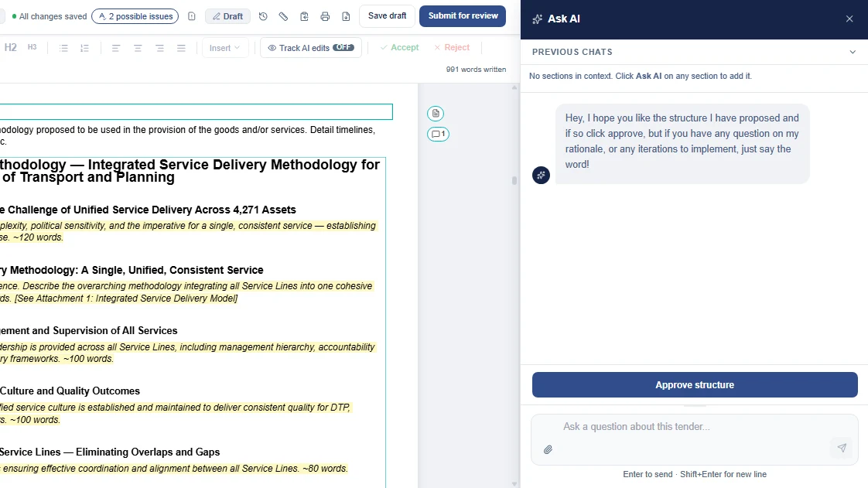Accept the AI edits
Viewport: 868px width, 488px height.
click(x=400, y=48)
